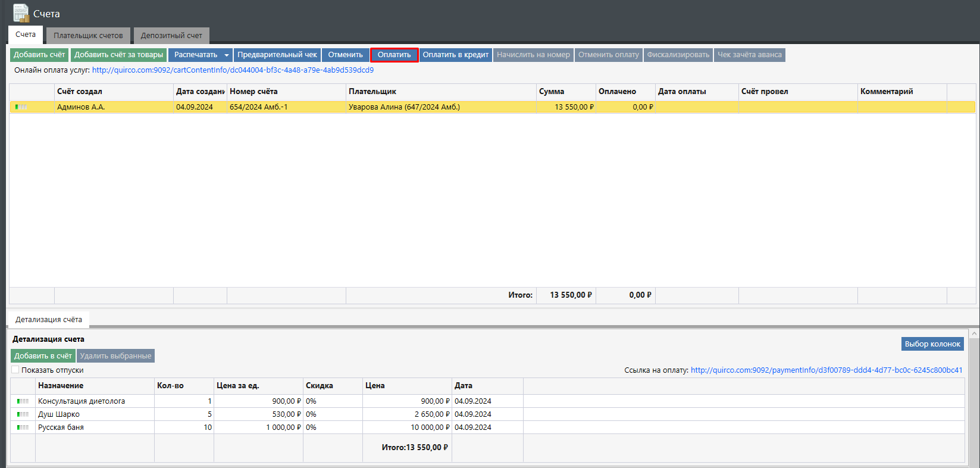Switch to Плательщик счетов tab
Image resolution: width=980 pixels, height=468 pixels.
(x=88, y=36)
